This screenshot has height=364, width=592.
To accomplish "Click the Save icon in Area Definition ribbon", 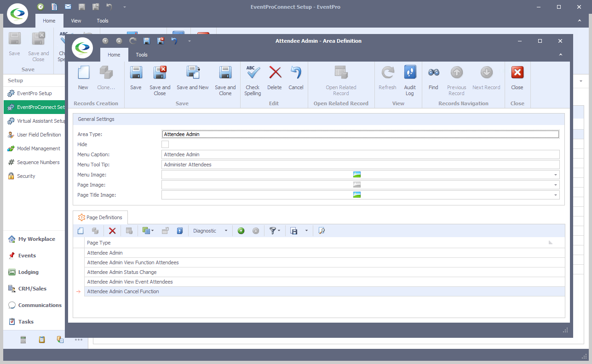I will 136,73.
